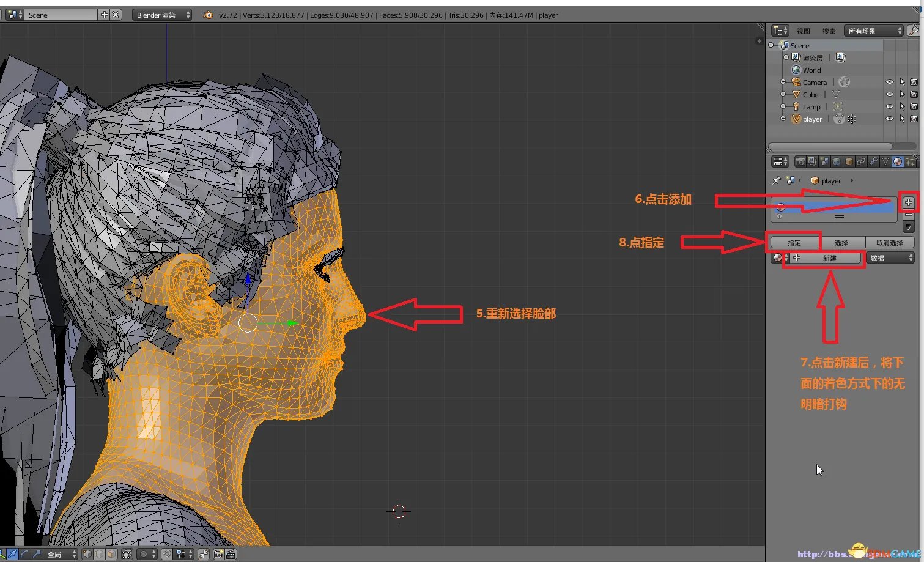Click the 新建 new material button
This screenshot has width=924, height=562.
pyautogui.click(x=829, y=258)
